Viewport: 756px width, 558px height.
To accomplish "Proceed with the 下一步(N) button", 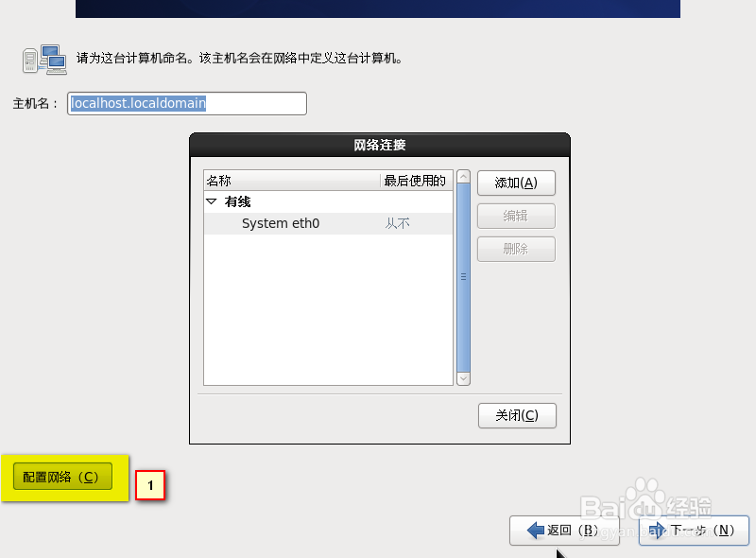I will pyautogui.click(x=693, y=531).
